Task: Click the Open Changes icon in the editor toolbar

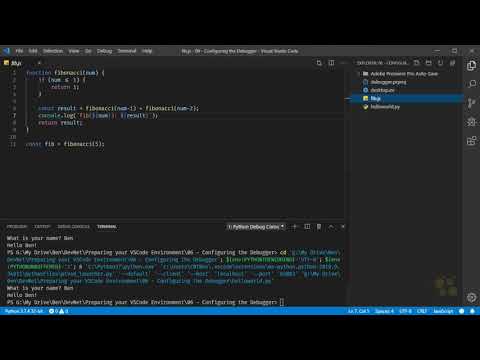Action: coord(319,63)
